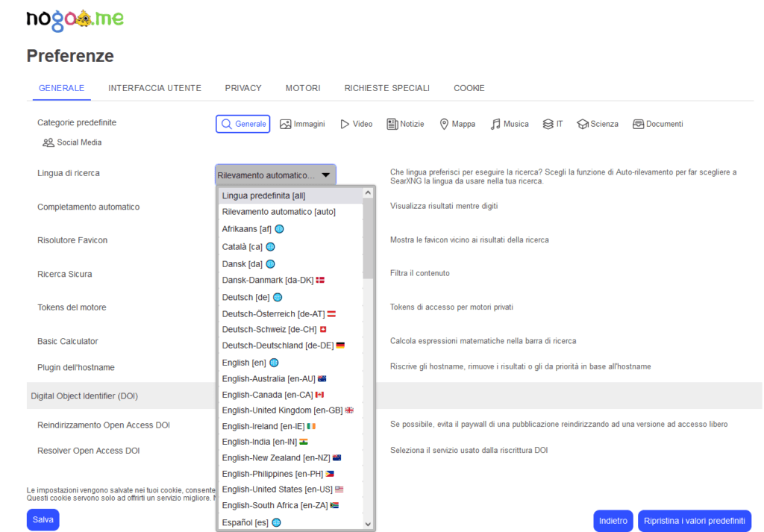Collapse the Lingua di ricerca dropdown
Viewport: 764px width, 532px height.
pos(275,175)
